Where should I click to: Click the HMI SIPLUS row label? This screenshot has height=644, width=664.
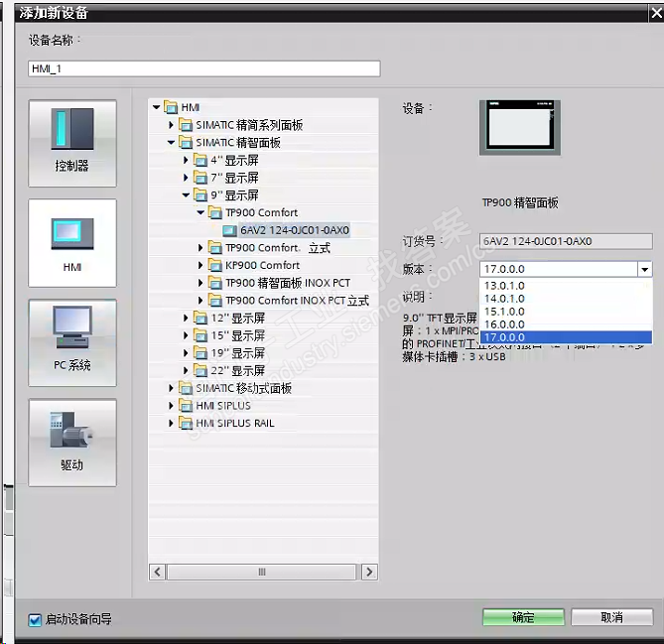[x=223, y=406]
